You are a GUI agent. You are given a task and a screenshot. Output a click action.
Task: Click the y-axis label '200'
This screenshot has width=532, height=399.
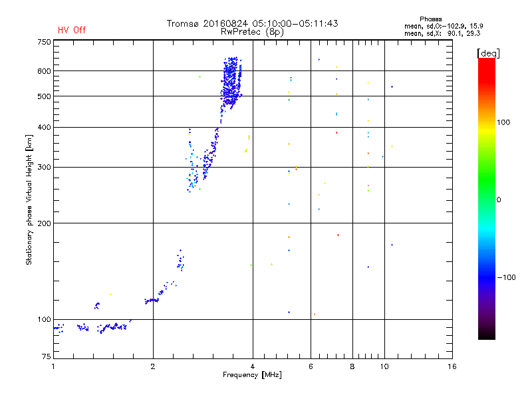pos(44,223)
